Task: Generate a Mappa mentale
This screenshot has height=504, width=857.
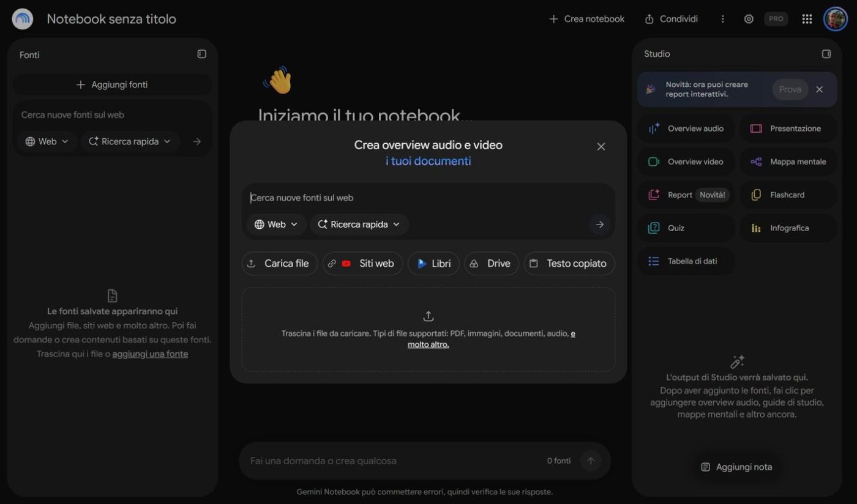Action: coord(788,161)
